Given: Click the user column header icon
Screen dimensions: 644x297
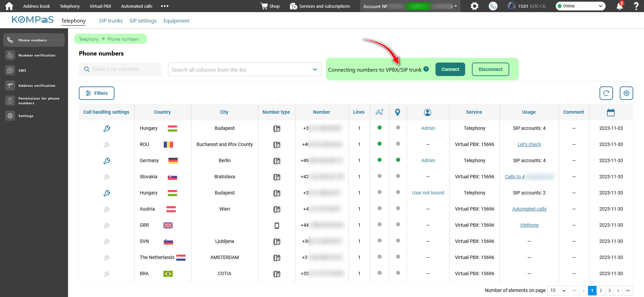Looking at the screenshot, I should [x=427, y=112].
